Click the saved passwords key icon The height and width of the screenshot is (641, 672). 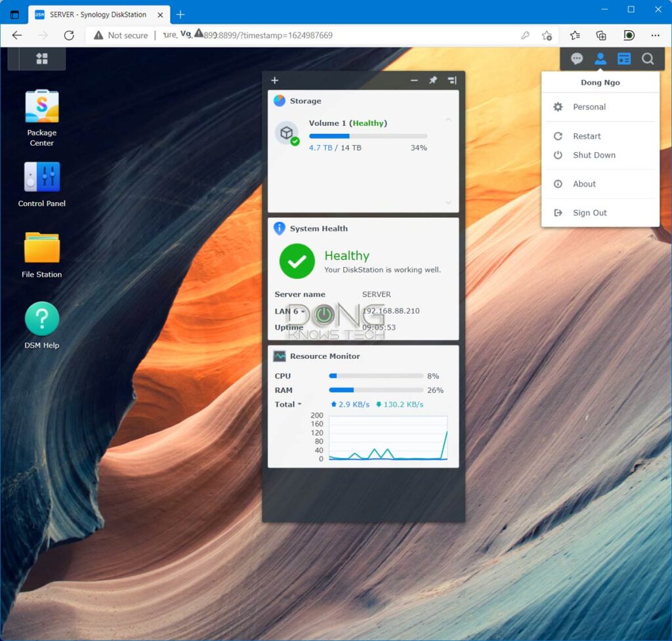click(525, 35)
